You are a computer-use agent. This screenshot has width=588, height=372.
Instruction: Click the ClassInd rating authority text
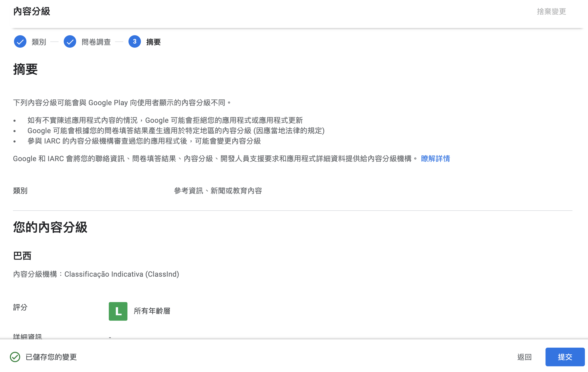click(x=122, y=274)
